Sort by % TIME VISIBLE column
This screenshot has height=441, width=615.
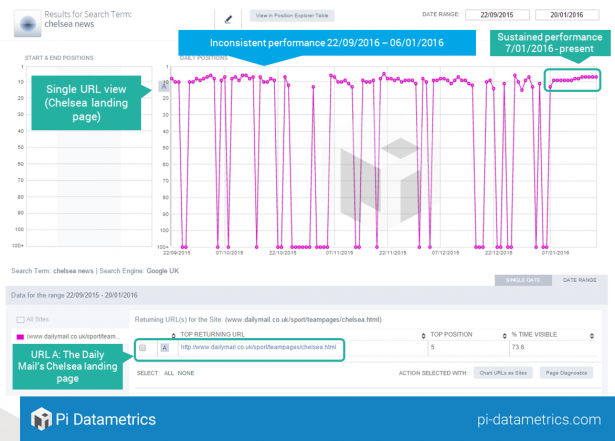coord(534,335)
